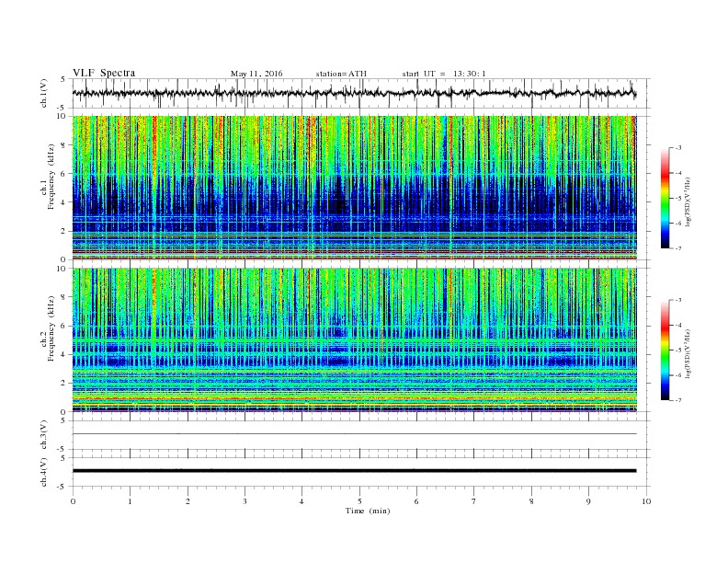This screenshot has width=728, height=563.
Task: Click the log(PSD) label beside ch.1 color bar
Action: click(x=688, y=201)
